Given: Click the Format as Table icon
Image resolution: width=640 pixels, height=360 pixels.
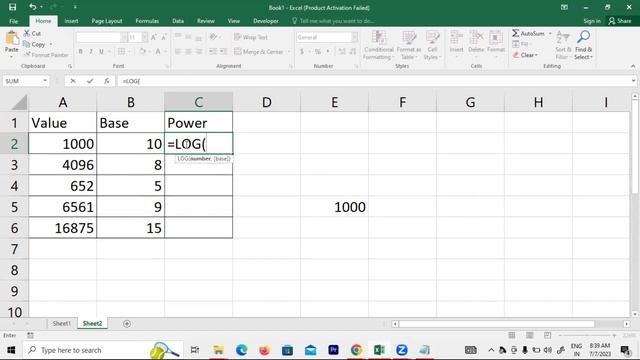Looking at the screenshot, I should pyautogui.click(x=409, y=38).
